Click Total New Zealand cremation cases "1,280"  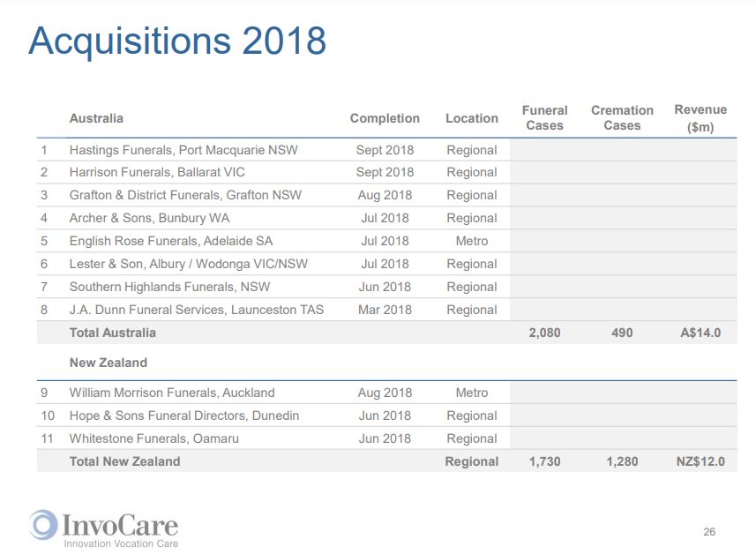[x=622, y=462]
